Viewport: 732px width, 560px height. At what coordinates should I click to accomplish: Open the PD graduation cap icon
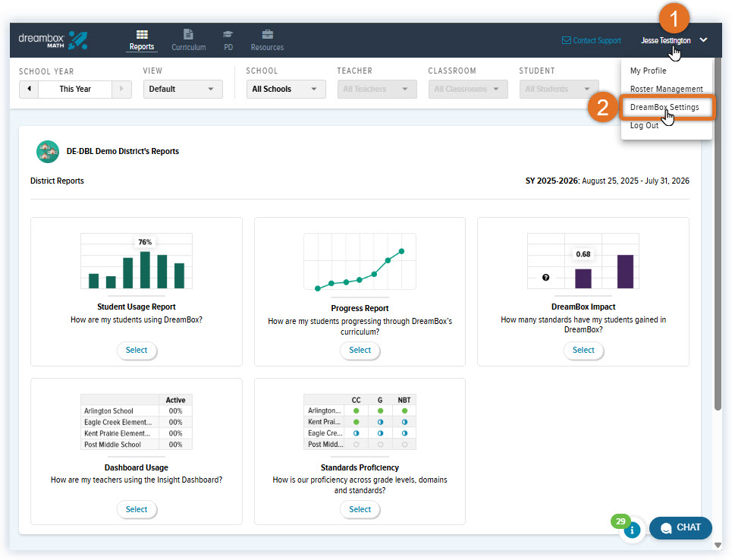pyautogui.click(x=228, y=35)
